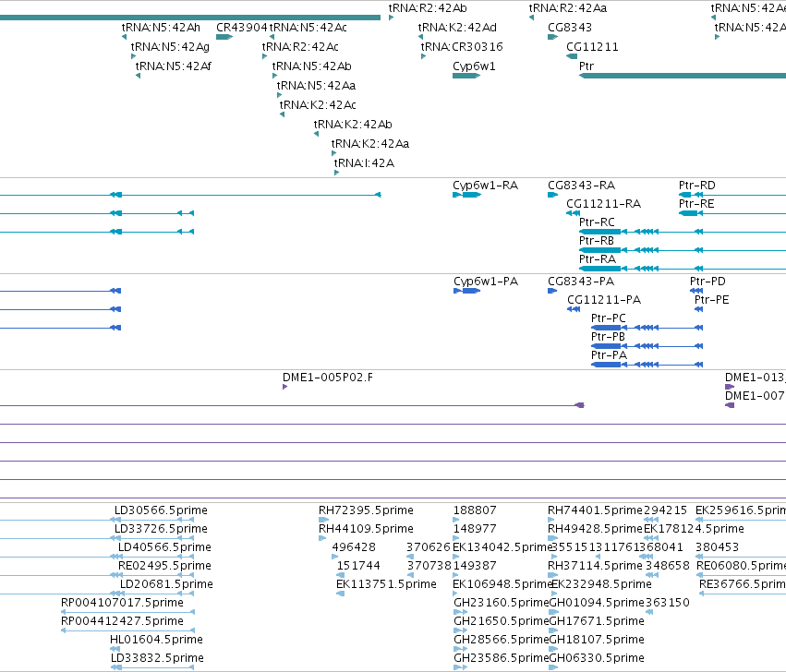The width and height of the screenshot is (786, 672).
Task: Select the RP004412427.5prime EST label
Action: [x=122, y=621]
